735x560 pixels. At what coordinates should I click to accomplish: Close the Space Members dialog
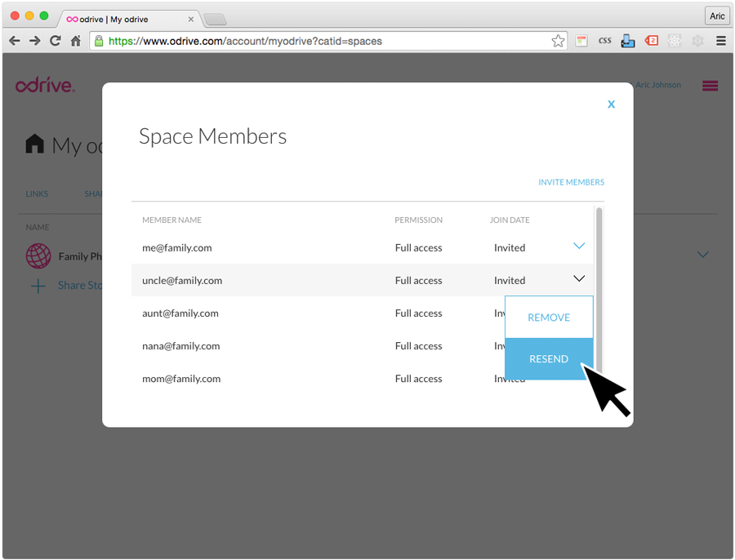coord(611,104)
